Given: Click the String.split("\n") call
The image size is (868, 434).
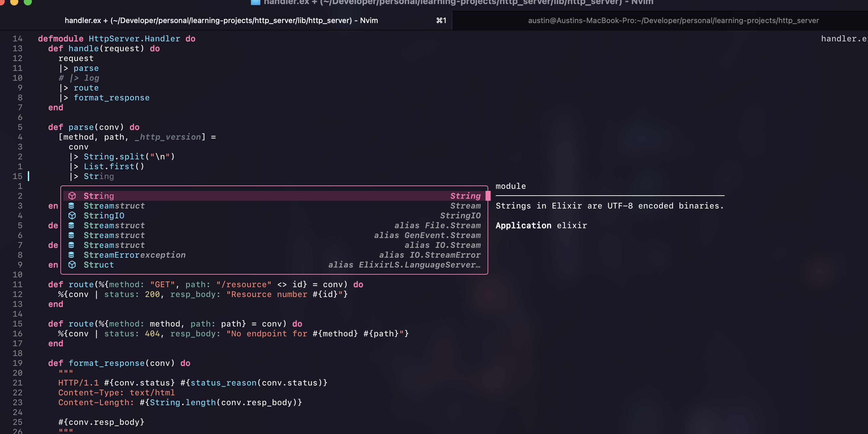Looking at the screenshot, I should click(x=129, y=157).
